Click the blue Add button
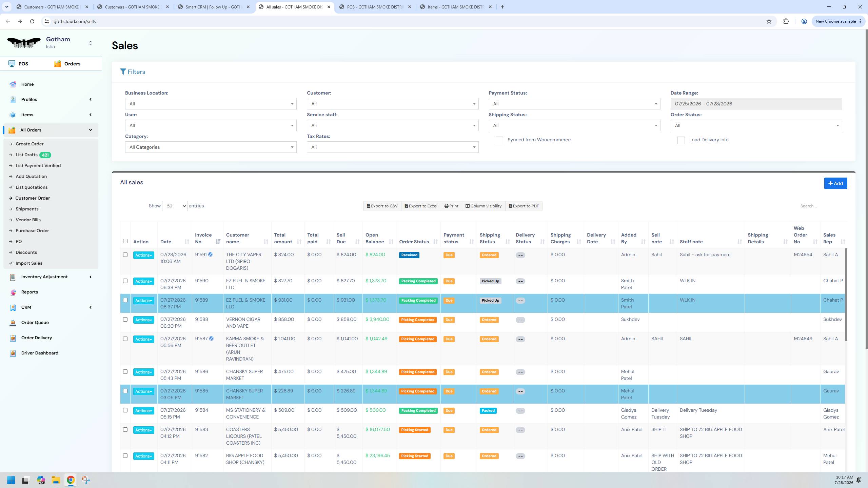Viewport: 868px width, 488px height. click(835, 183)
